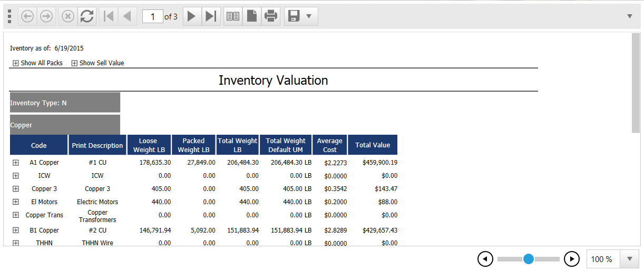Save the report with the disk icon
The image size is (644, 271).
click(294, 16)
